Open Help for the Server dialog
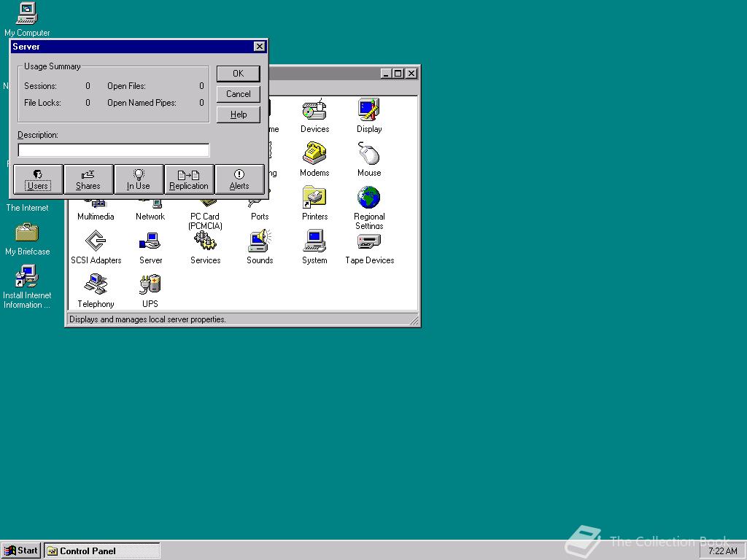The width and height of the screenshot is (747, 560). (x=239, y=114)
